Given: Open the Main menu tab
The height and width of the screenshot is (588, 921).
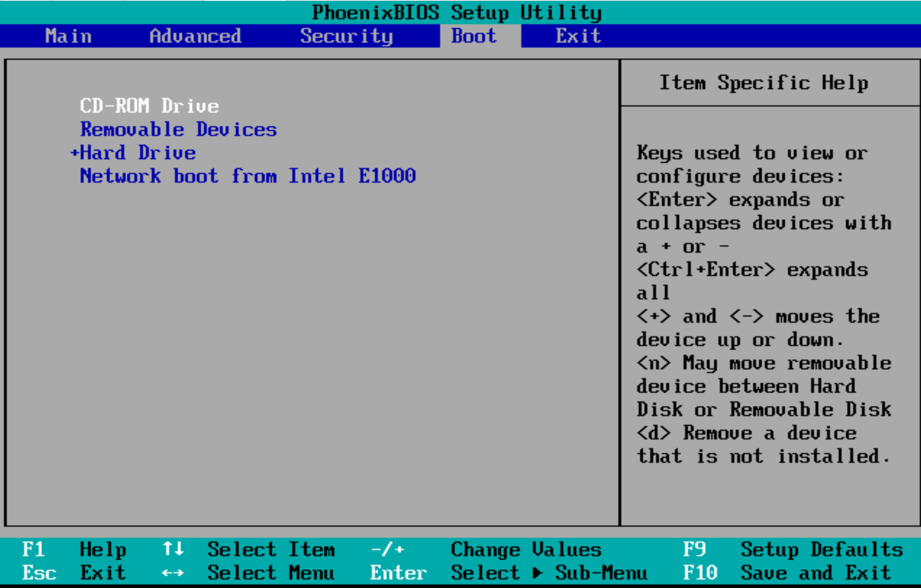Looking at the screenshot, I should click(x=69, y=36).
